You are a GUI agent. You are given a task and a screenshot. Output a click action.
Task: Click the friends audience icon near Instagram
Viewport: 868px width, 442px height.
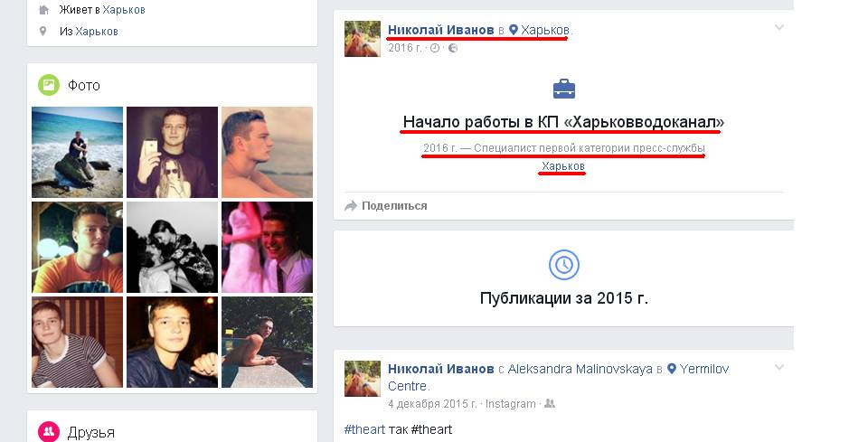point(549,404)
